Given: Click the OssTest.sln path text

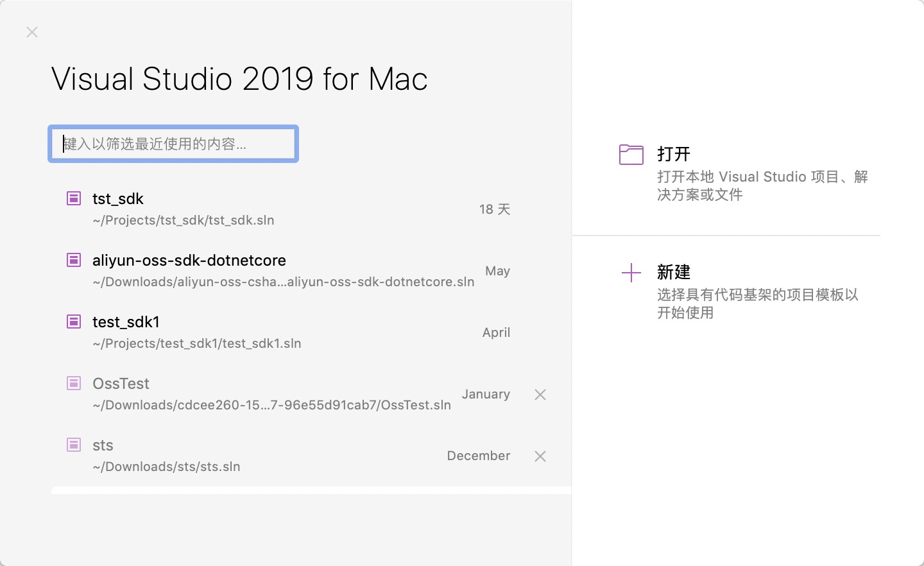Looking at the screenshot, I should 272,405.
